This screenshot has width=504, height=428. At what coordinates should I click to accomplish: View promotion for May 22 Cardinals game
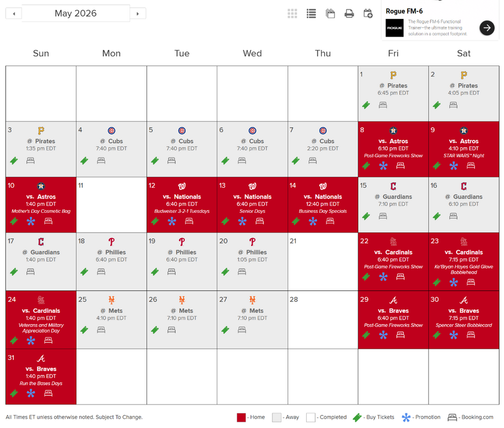point(383,277)
